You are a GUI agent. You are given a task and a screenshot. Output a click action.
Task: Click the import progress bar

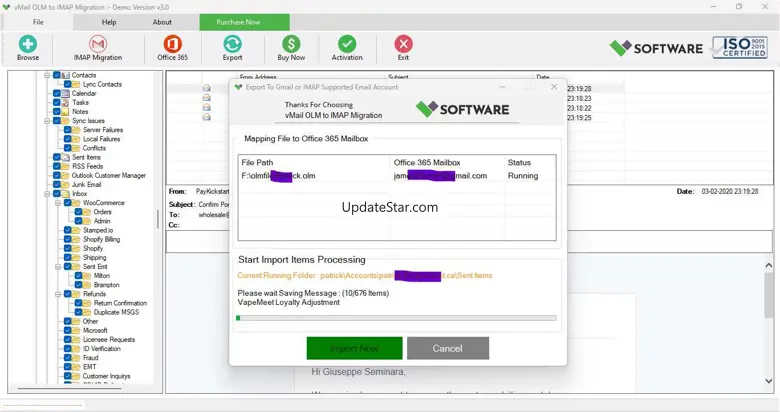point(396,318)
